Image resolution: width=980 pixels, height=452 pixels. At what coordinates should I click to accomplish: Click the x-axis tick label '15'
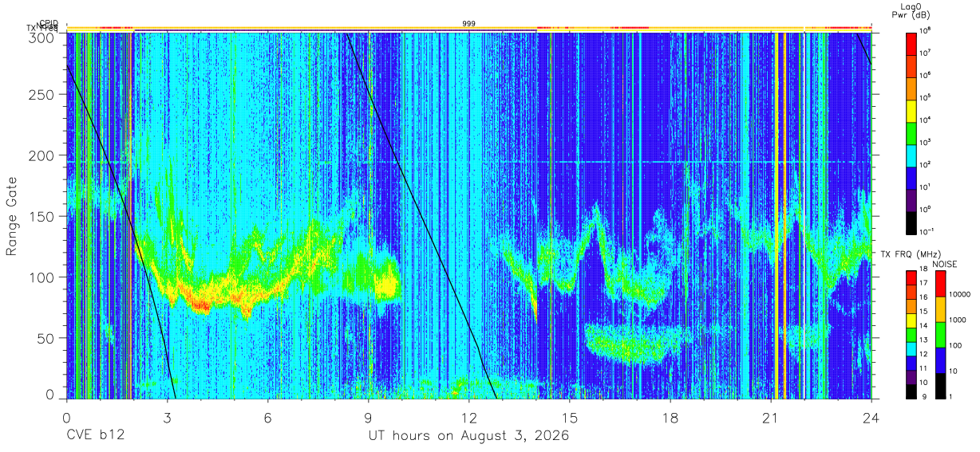tap(570, 418)
